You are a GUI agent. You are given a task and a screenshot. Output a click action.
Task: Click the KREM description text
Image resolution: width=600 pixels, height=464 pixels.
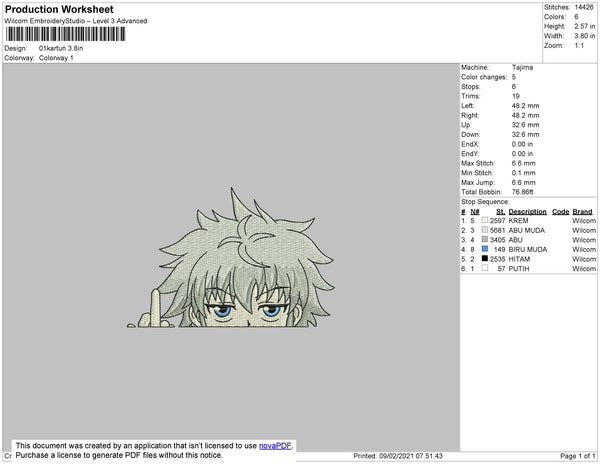point(518,221)
